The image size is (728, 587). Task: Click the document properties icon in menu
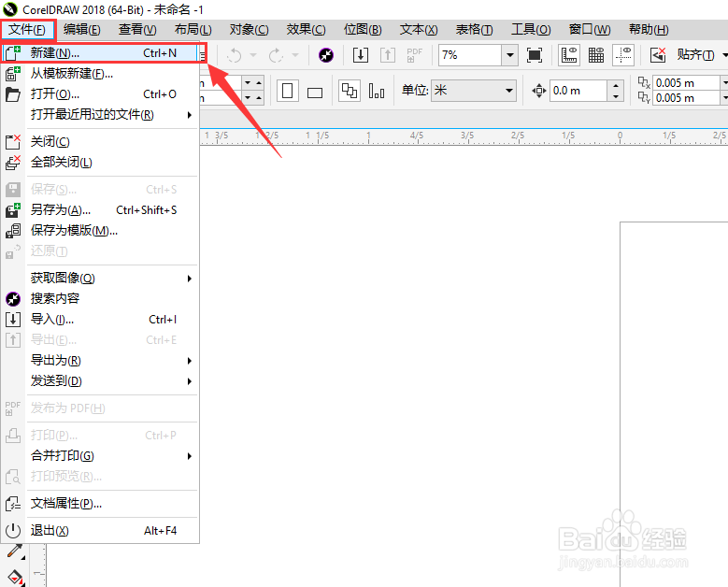pos(13,504)
